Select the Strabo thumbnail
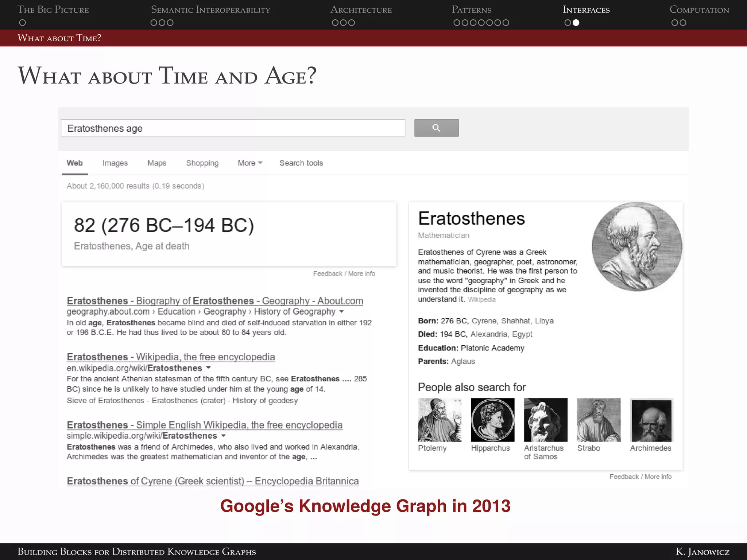Screen dimensions: 747x560 click(599, 420)
